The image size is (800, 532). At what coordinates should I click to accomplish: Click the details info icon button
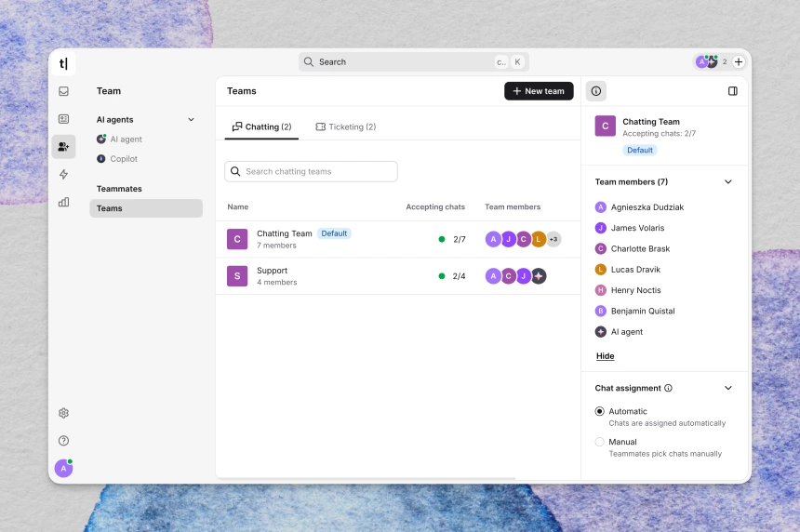596,91
